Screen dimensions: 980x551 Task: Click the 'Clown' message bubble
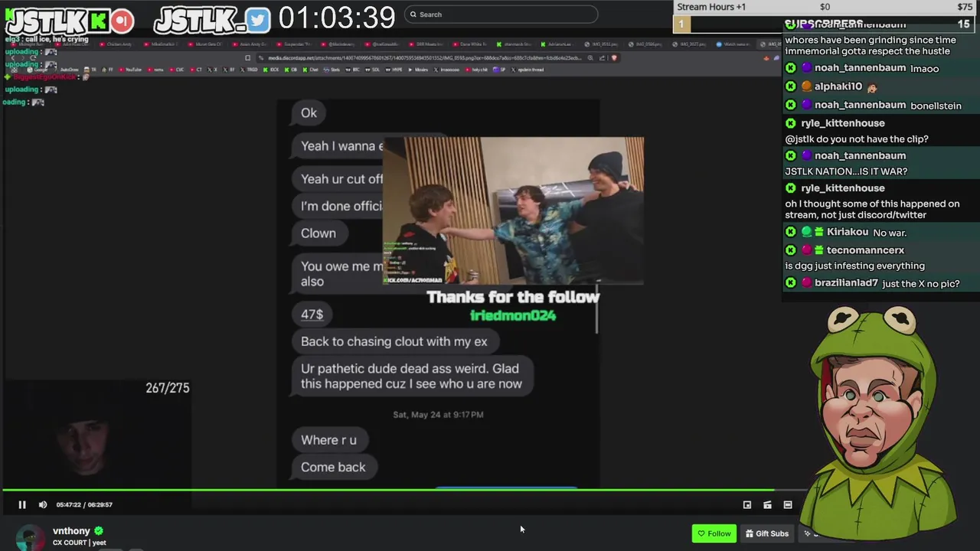pyautogui.click(x=318, y=233)
